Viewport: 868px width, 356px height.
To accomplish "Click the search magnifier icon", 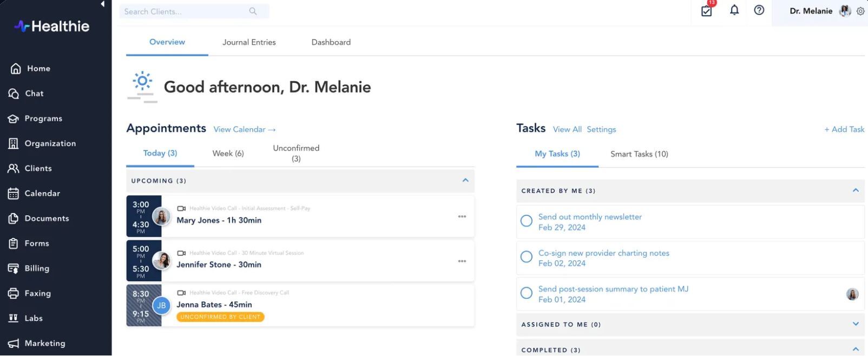I will [253, 11].
